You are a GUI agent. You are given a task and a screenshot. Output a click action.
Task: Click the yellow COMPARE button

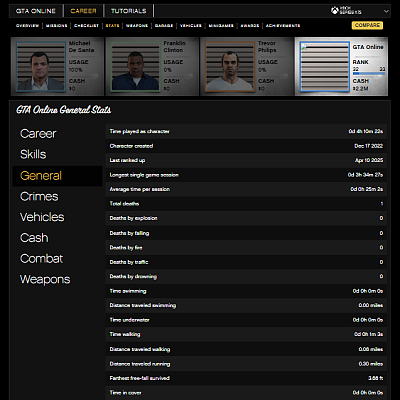(367, 25)
